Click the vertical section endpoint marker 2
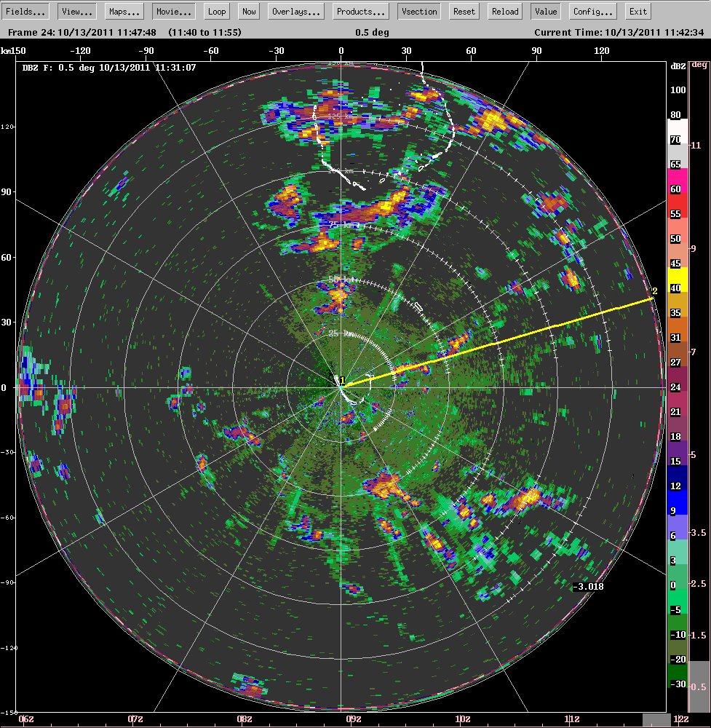 (654, 292)
